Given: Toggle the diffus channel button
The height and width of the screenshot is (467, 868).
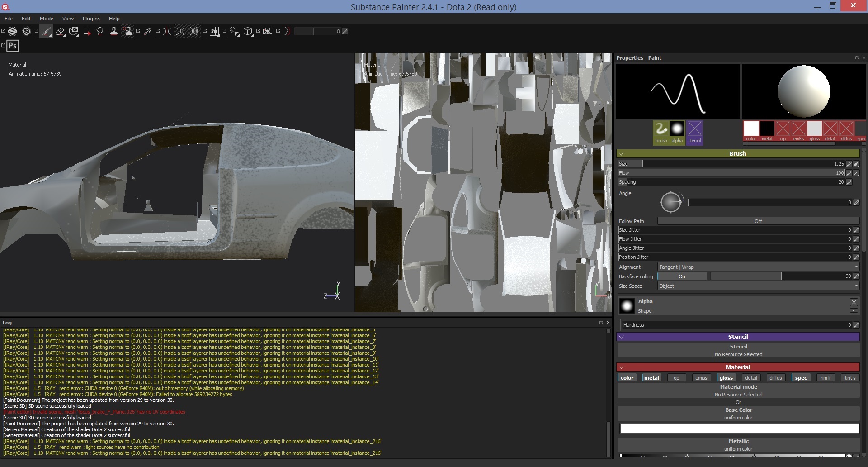Looking at the screenshot, I should [x=776, y=378].
